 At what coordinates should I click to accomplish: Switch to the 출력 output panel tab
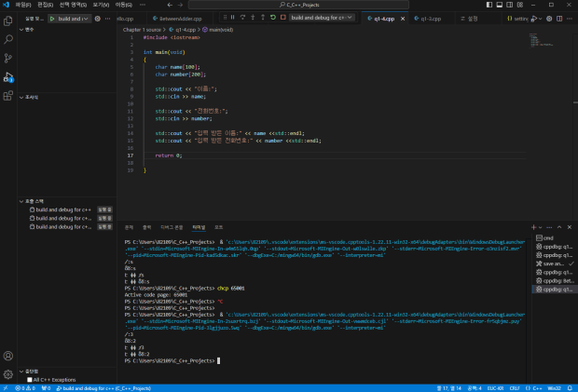[146, 227]
